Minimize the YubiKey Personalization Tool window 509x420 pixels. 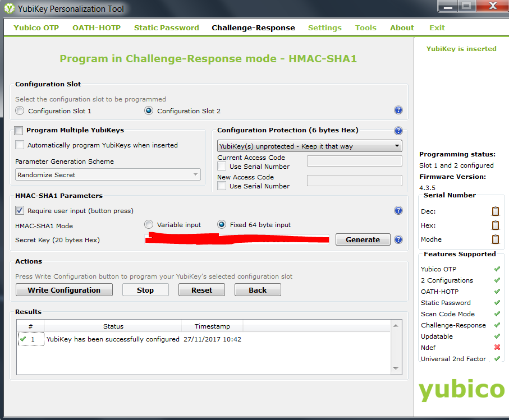click(x=448, y=7)
